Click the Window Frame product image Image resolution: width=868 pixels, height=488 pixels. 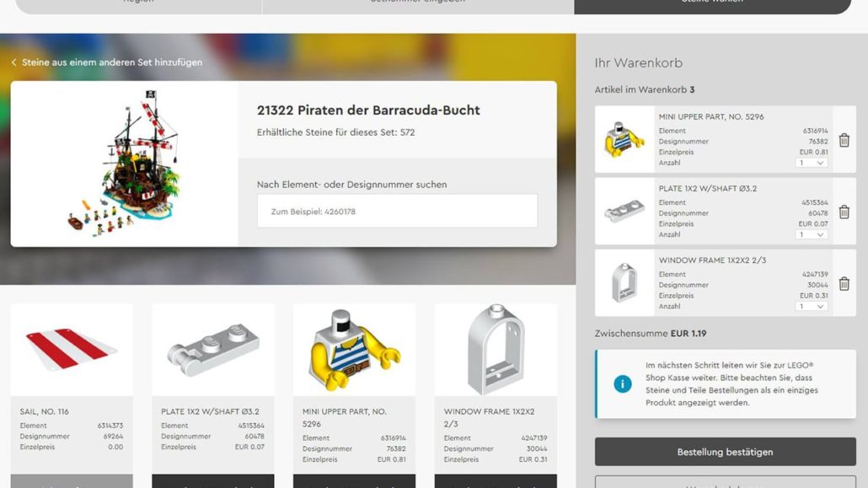[x=496, y=350]
